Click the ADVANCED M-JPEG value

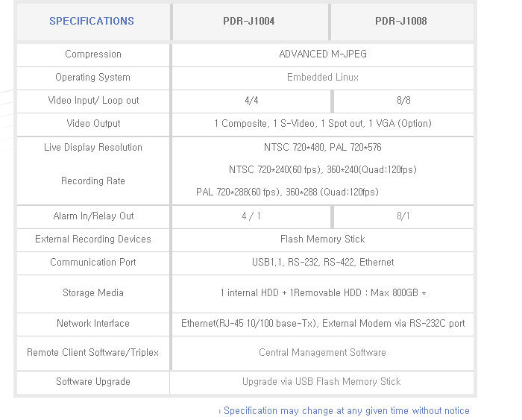click(x=322, y=54)
